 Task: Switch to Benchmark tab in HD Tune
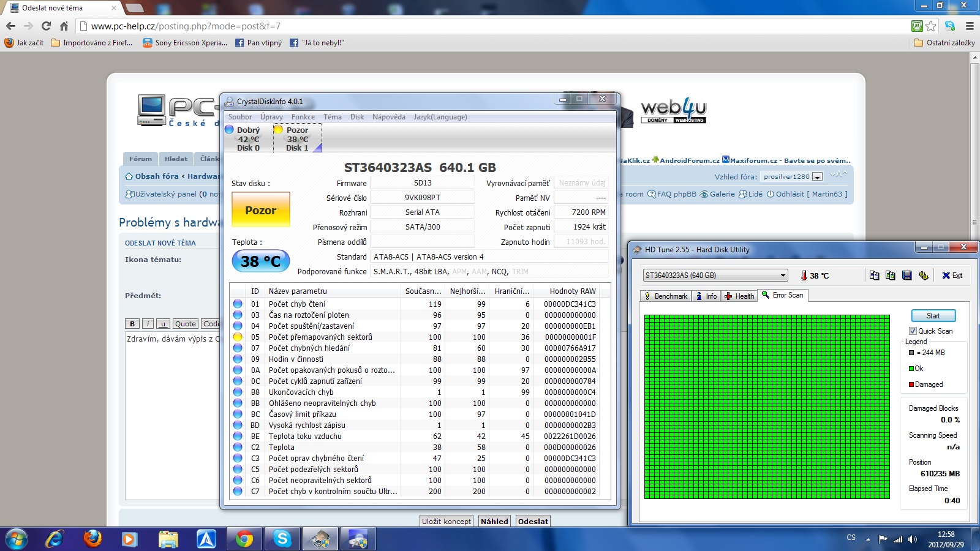pyautogui.click(x=666, y=296)
